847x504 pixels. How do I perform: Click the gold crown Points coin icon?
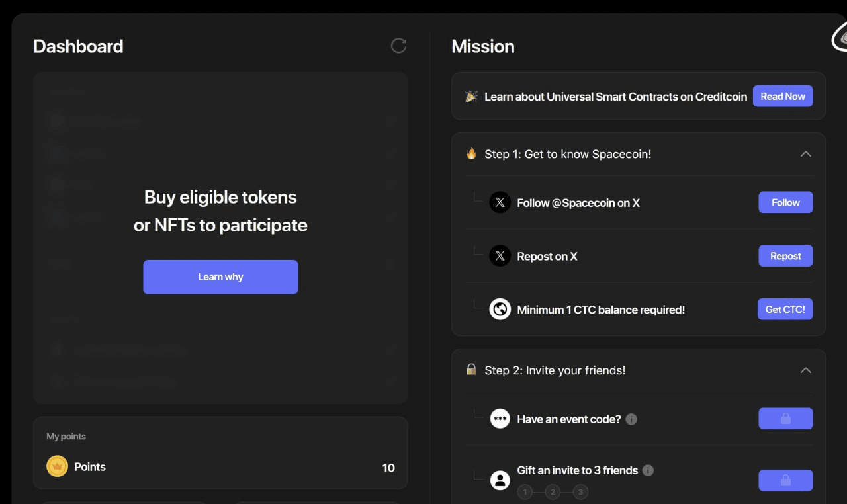coord(57,466)
